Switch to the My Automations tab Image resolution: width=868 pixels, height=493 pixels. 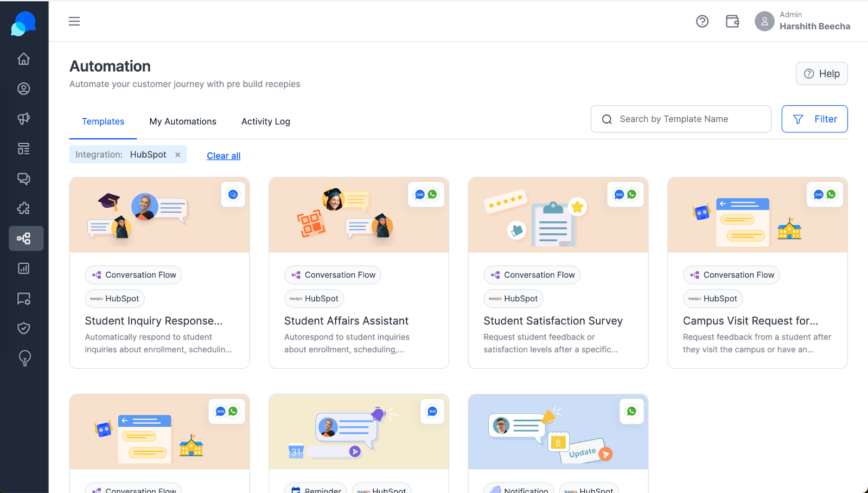pyautogui.click(x=183, y=121)
